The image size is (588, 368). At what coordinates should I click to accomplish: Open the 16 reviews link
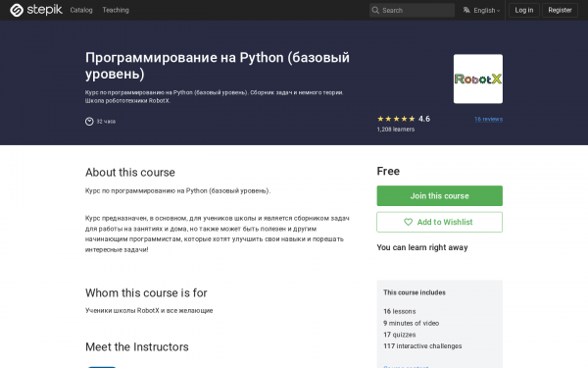(x=488, y=119)
